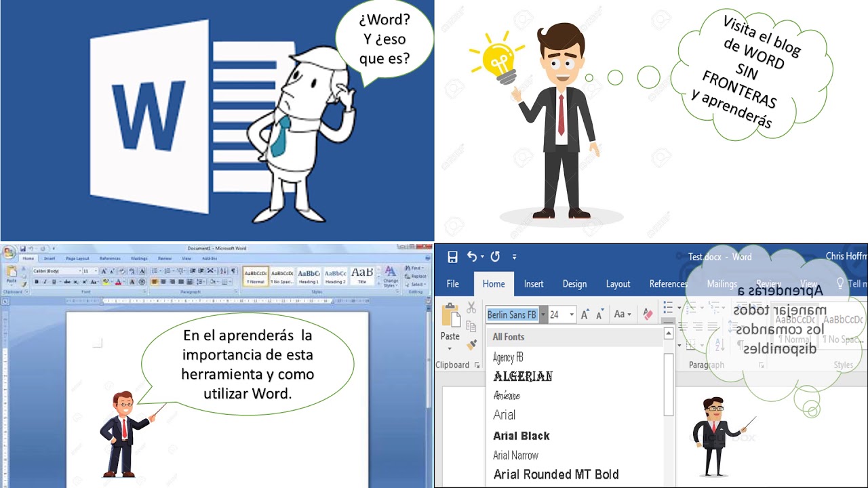Toggle Strikethrough in Word 2007 ribbon
The height and width of the screenshot is (488, 868).
pos(67,281)
